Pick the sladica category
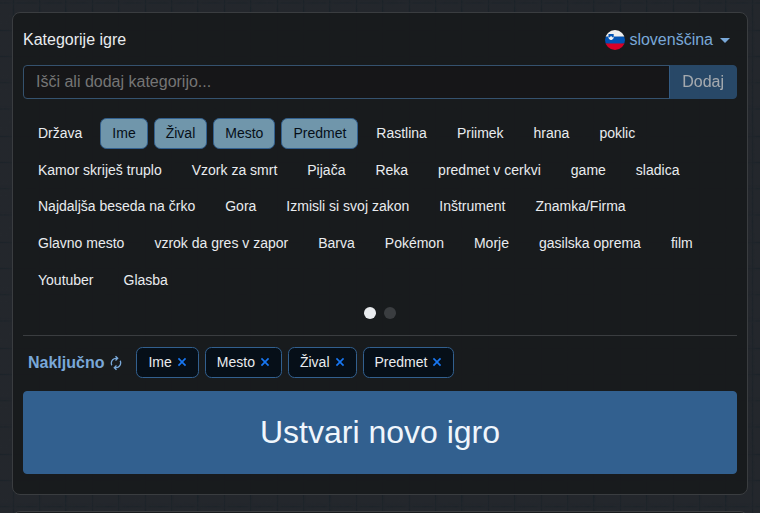This screenshot has height=513, width=760. pos(657,170)
